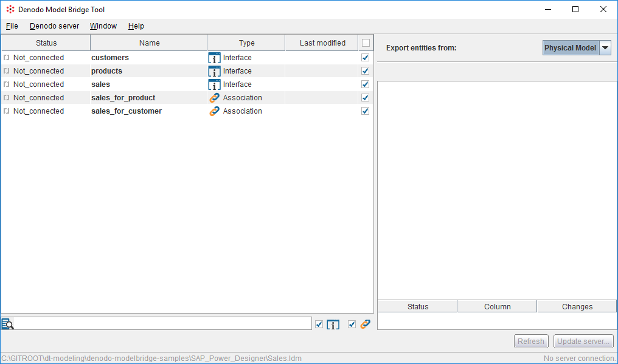Click the Interface type text for sales
This screenshot has height=364, width=618.
tap(237, 84)
